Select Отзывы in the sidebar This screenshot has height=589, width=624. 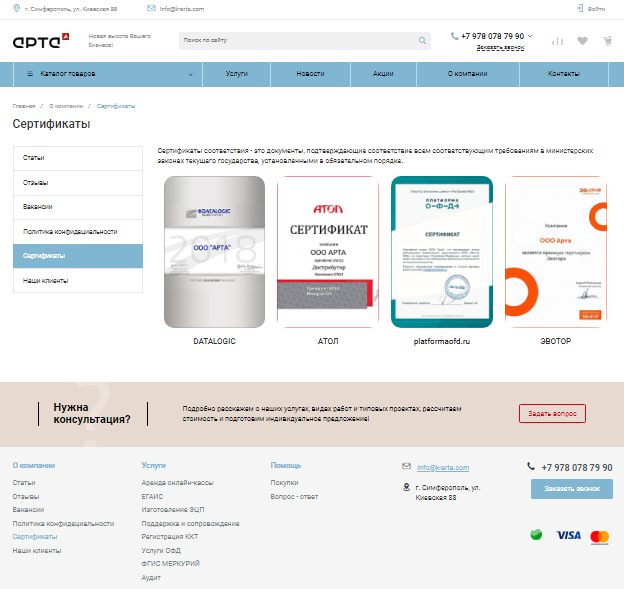(78, 183)
